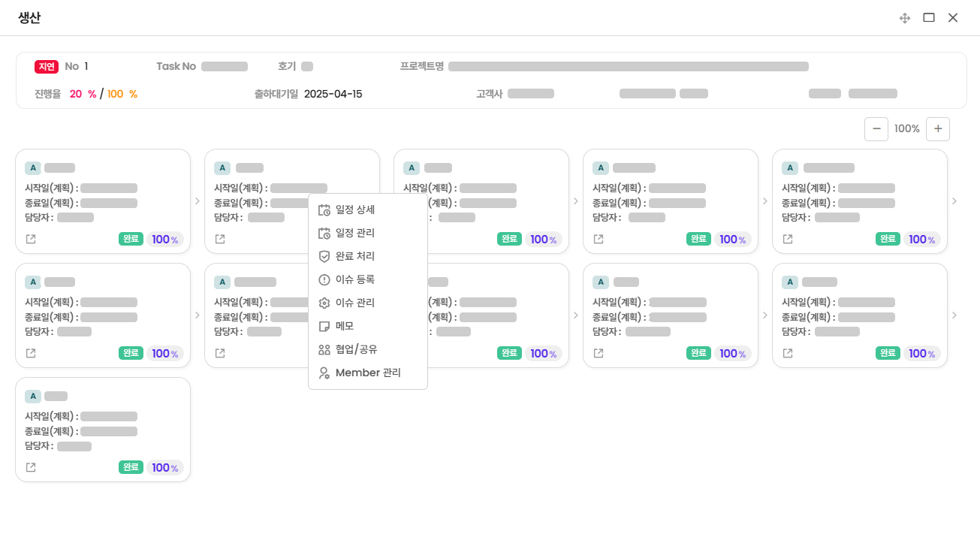980x540 pixels.
Task: Open the external link icon on the top-left card
Action: (31, 239)
